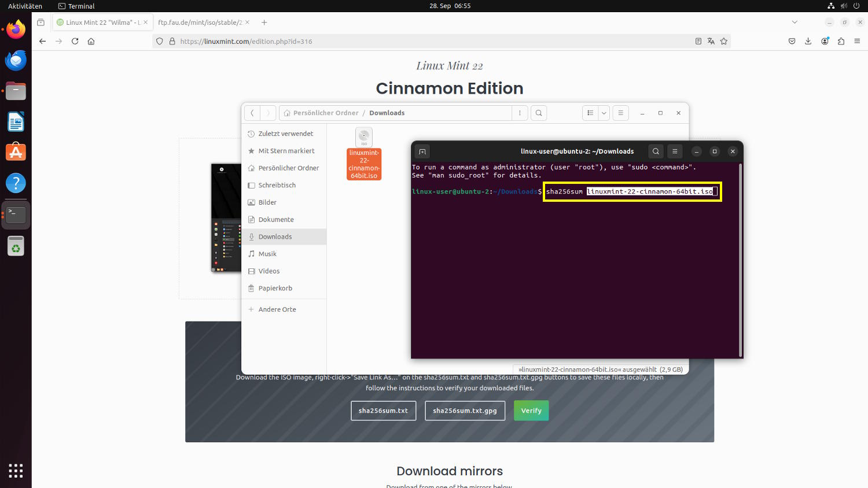Click the Cinnamon desktop screenshot on the webpage
This screenshot has height=488, width=868.
point(226,217)
